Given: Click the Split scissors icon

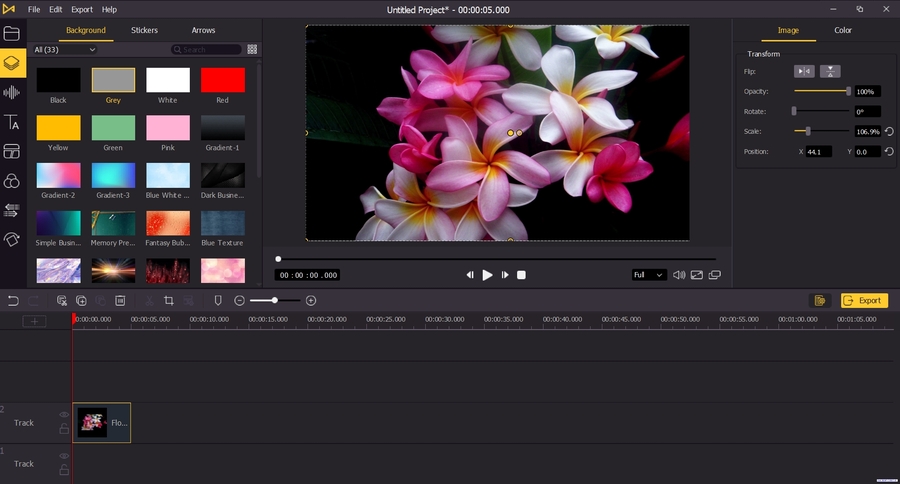Looking at the screenshot, I should (149, 300).
